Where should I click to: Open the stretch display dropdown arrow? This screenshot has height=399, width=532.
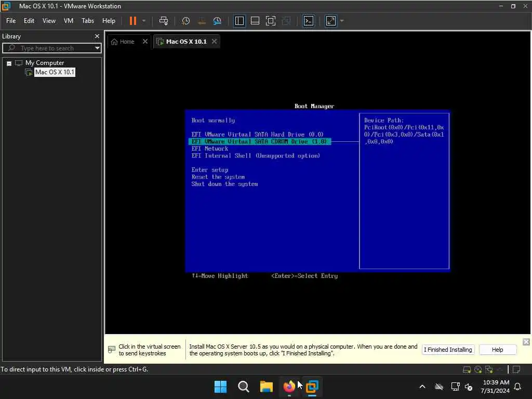click(x=342, y=21)
